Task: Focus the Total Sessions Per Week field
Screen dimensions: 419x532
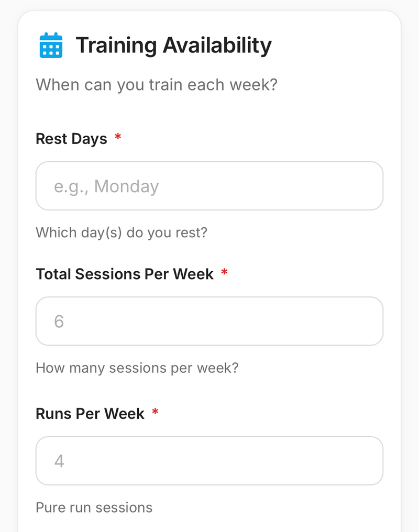Action: point(209,321)
